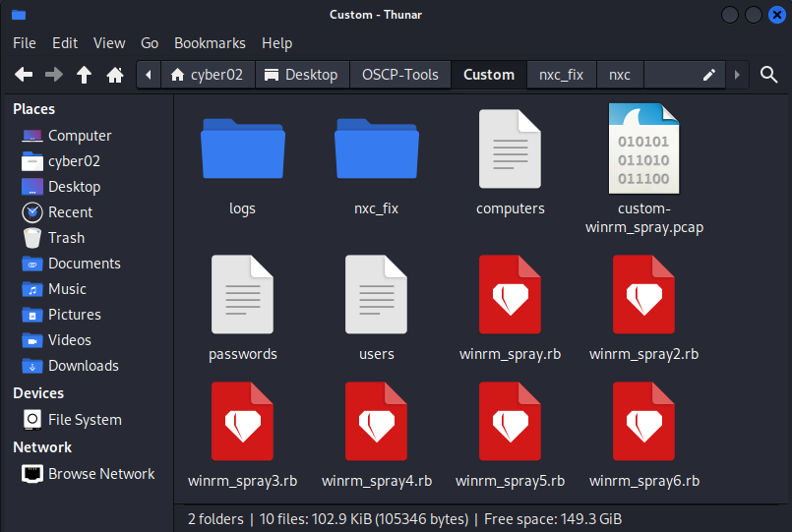The width and height of the screenshot is (792, 532).
Task: Open the View menu
Action: [x=109, y=43]
